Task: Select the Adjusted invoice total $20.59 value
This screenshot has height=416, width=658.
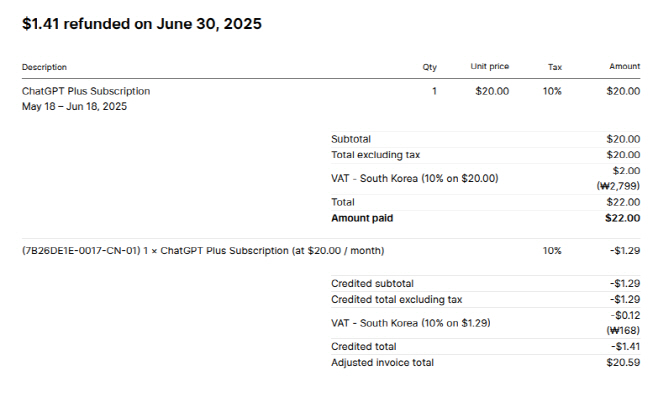Action: [623, 363]
